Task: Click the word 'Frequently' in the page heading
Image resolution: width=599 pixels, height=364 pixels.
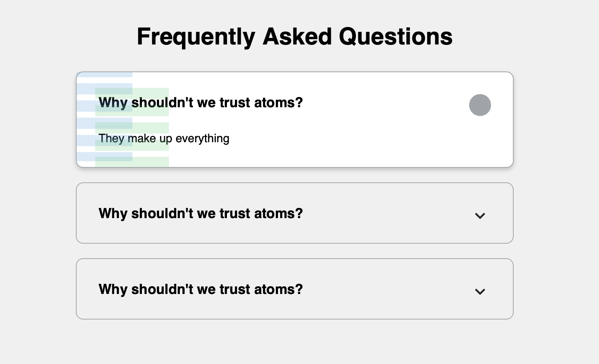Action: click(196, 36)
